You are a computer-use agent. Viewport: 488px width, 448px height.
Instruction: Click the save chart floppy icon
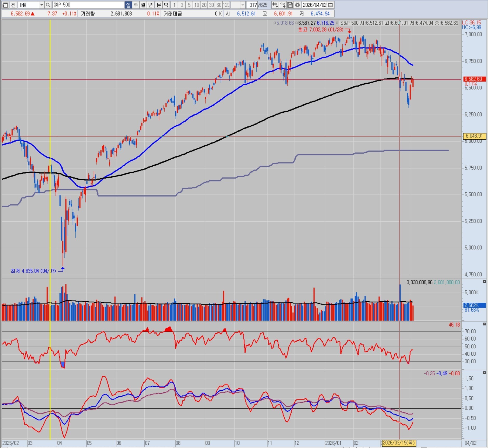tap(290, 5)
